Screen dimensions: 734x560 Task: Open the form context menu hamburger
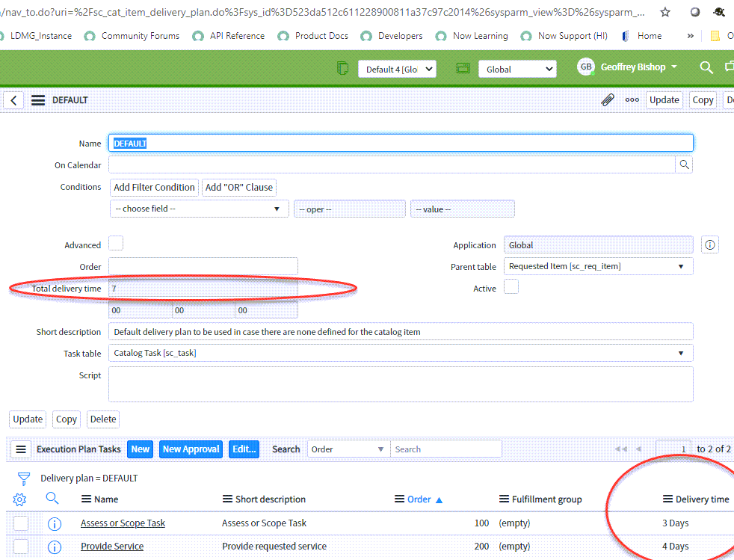(x=37, y=99)
